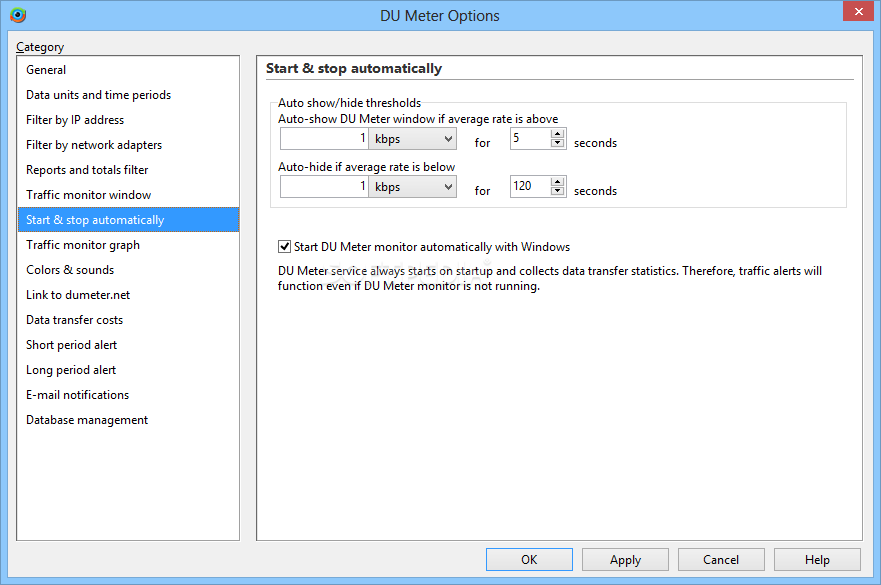Click the Apply button
The width and height of the screenshot is (881, 585).
coord(625,560)
